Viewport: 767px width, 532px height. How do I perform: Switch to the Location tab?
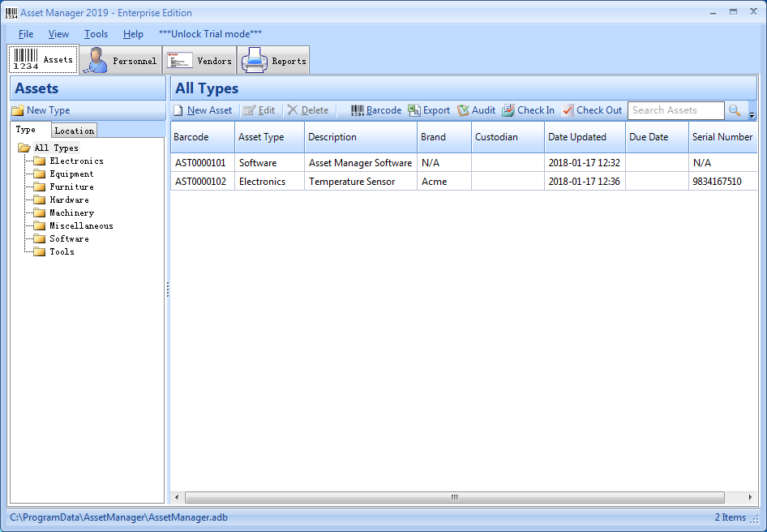pos(75,131)
